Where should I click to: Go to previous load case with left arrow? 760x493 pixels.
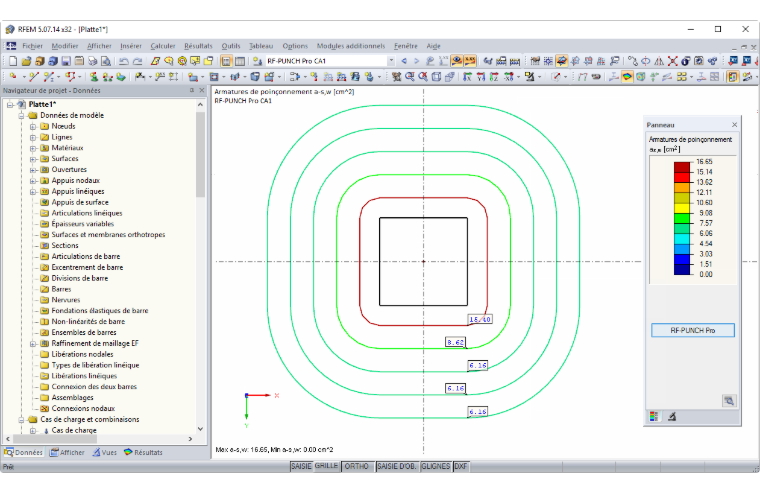point(404,61)
